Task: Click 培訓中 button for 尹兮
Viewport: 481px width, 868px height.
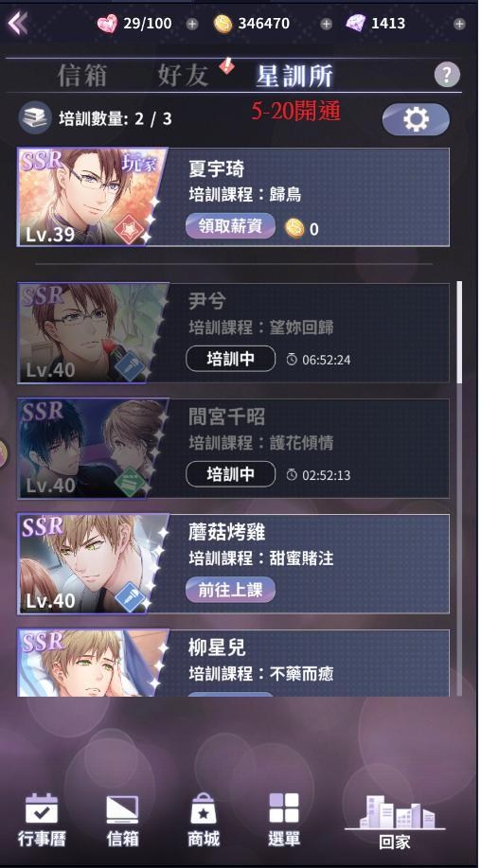Action: [x=230, y=359]
